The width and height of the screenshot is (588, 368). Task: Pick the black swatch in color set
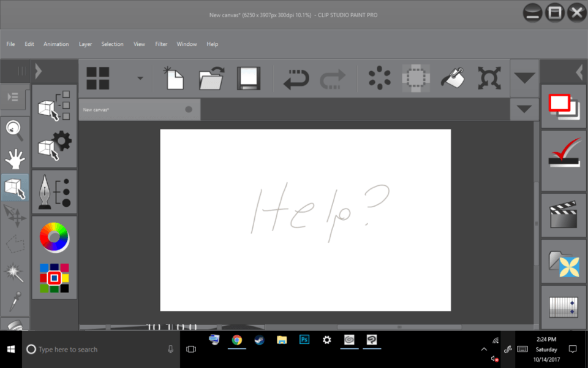tap(64, 288)
